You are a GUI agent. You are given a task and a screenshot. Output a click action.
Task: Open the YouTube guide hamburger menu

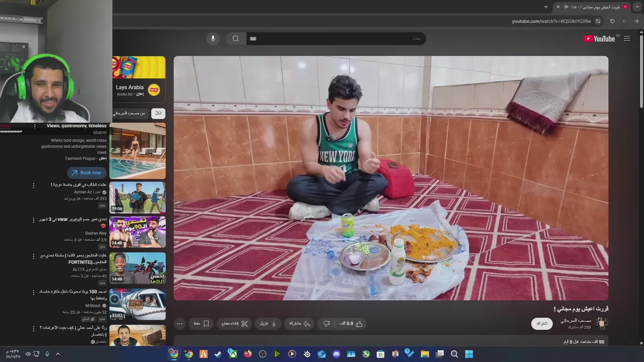[x=627, y=39]
